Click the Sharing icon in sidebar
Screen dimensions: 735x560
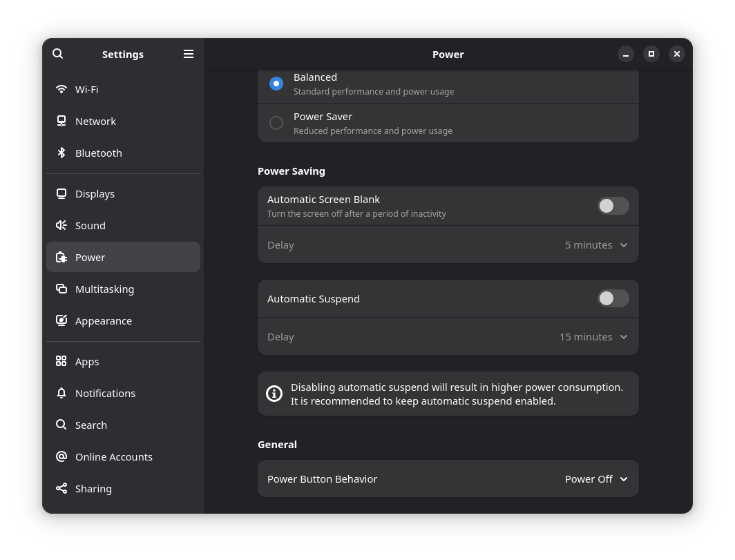[61, 488]
